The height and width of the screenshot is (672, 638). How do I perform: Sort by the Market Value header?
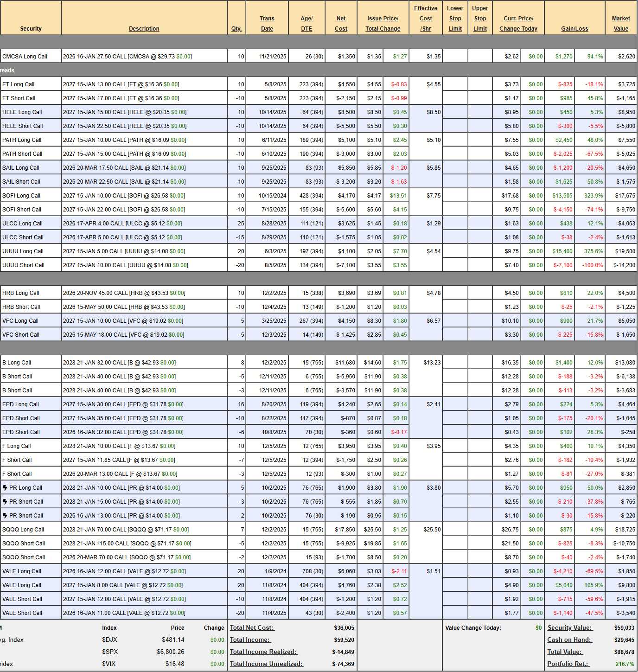pos(620,24)
